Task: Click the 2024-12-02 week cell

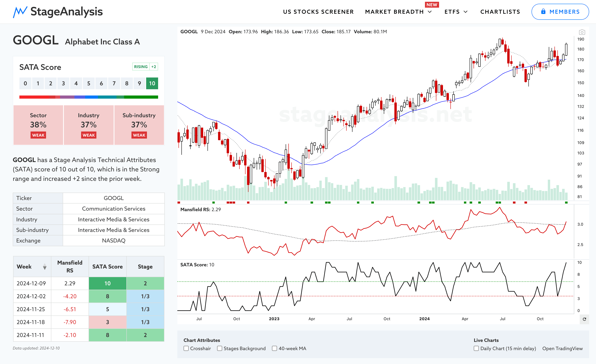Action: pyautogui.click(x=32, y=296)
